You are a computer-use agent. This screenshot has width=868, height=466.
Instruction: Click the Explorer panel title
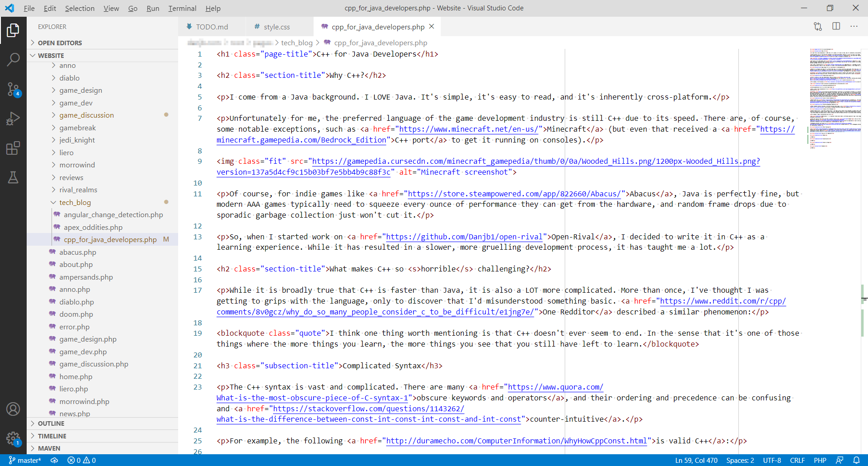52,27
